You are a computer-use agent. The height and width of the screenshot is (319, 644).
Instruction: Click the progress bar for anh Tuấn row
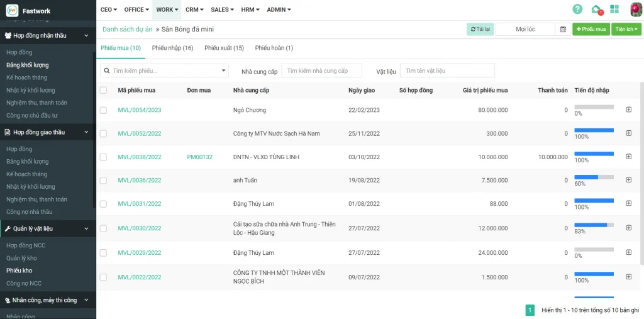point(594,177)
